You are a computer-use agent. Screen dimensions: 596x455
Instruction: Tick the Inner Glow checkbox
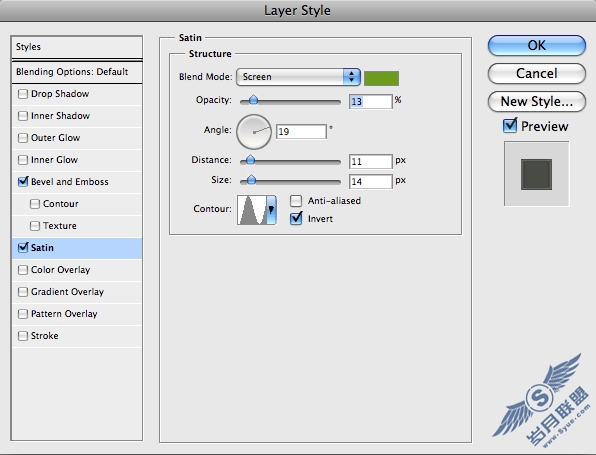click(23, 160)
